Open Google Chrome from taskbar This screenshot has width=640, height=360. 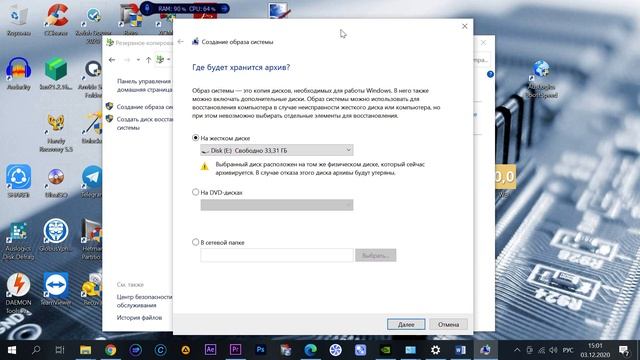pos(110,350)
